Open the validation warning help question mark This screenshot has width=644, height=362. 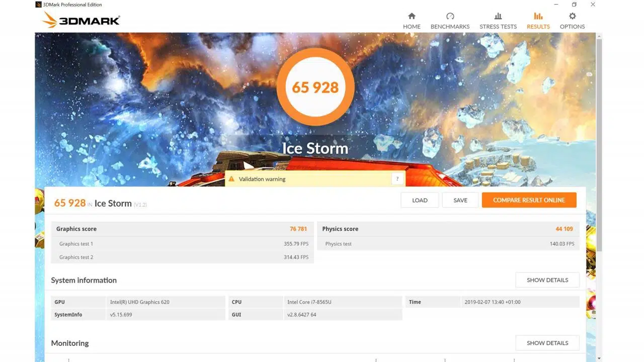pyautogui.click(x=397, y=179)
